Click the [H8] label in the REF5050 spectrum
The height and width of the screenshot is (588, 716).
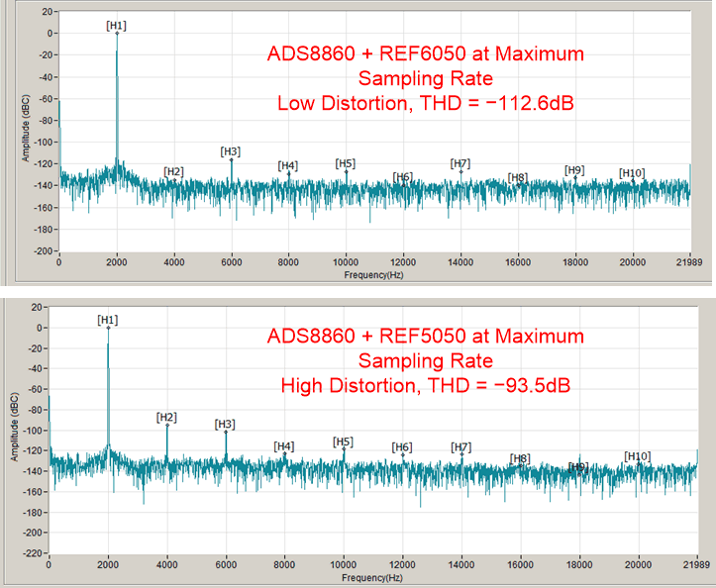point(520,458)
